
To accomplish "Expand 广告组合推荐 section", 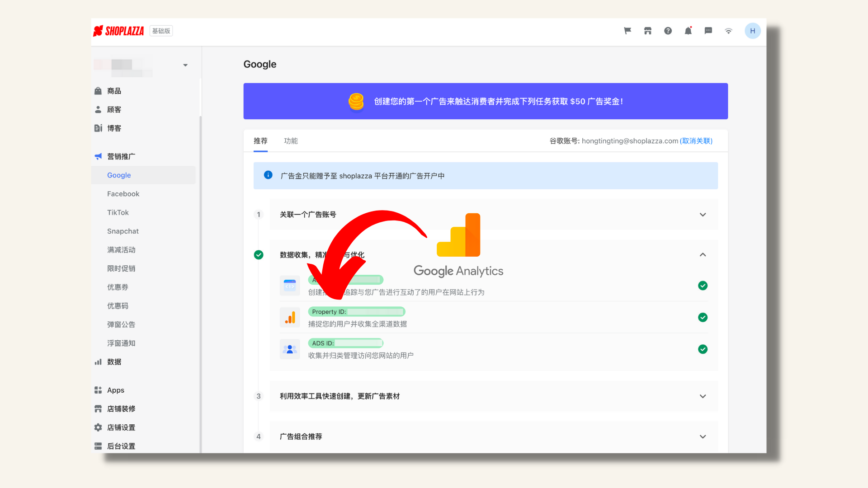I will pyautogui.click(x=703, y=436).
